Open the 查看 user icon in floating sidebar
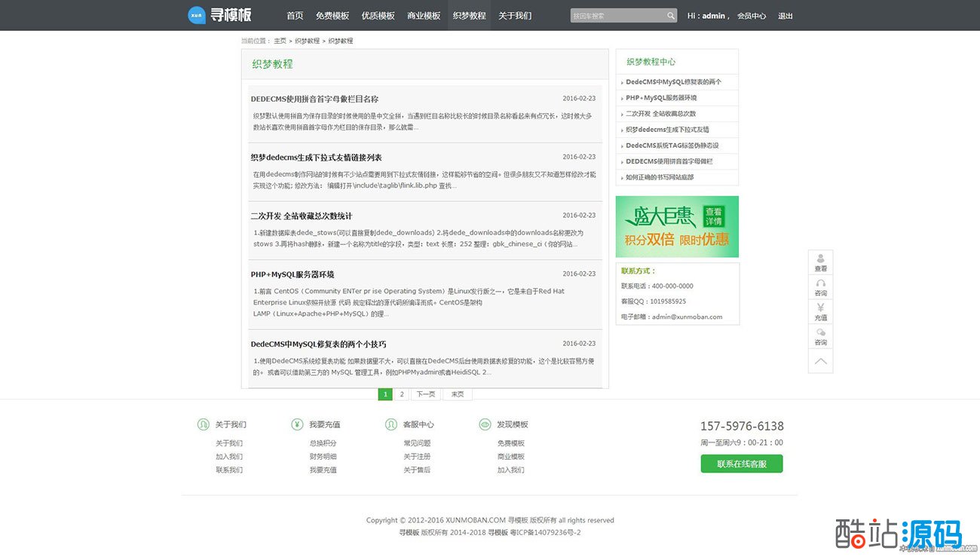980x557 pixels. point(820,259)
